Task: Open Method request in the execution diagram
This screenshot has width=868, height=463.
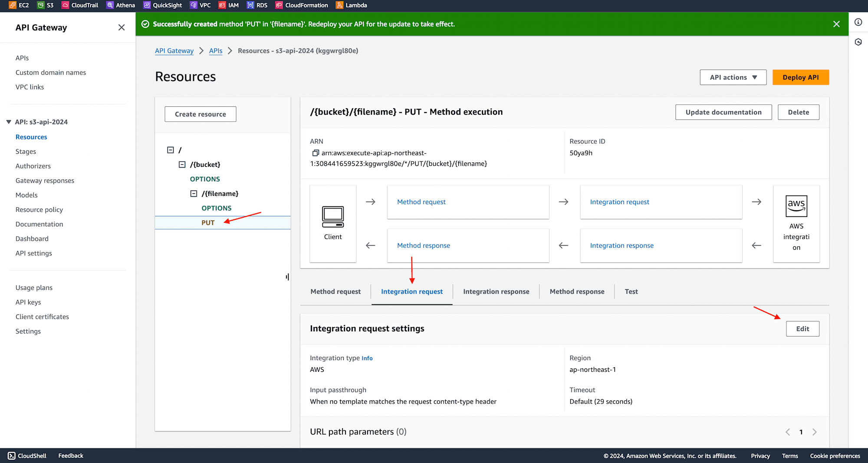Action: [421, 202]
